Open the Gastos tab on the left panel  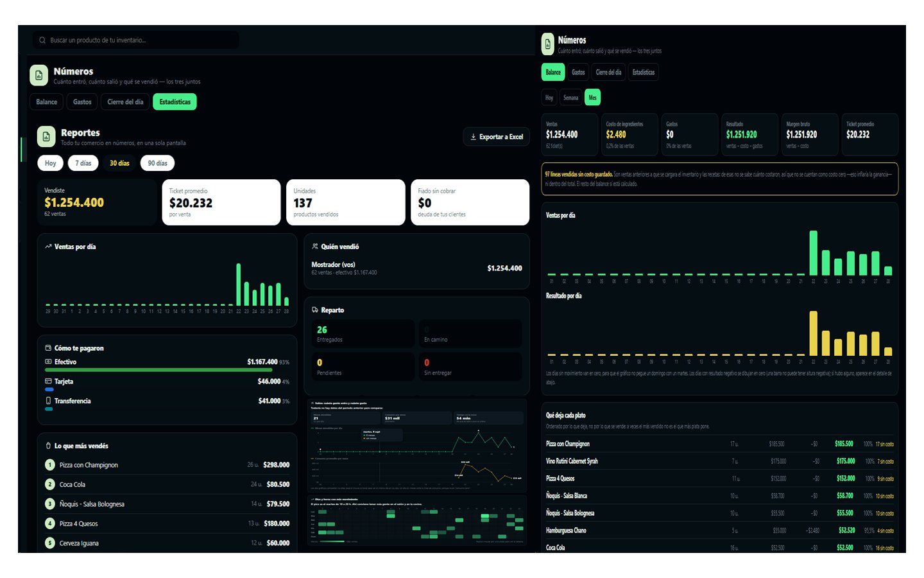pos(82,102)
